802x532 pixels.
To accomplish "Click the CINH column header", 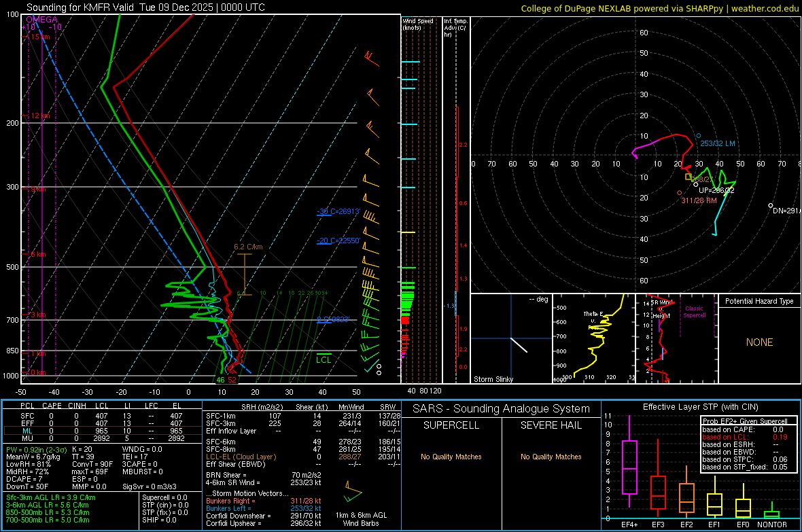I will (77, 406).
